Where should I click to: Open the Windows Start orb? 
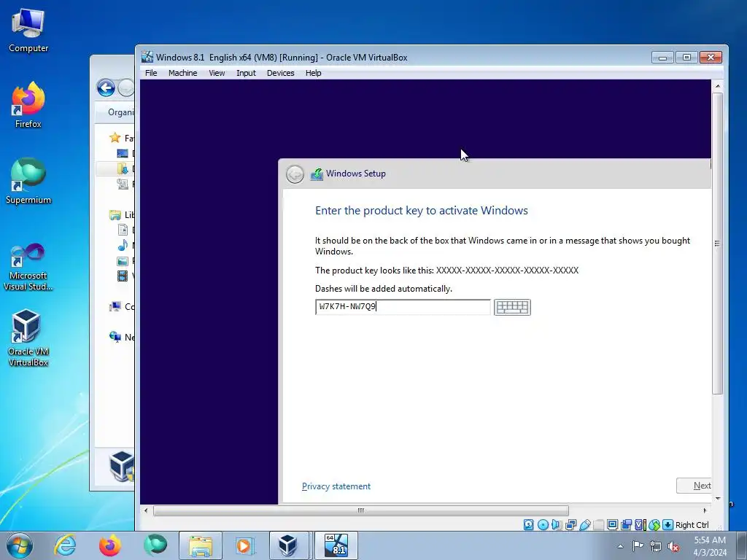click(x=20, y=545)
